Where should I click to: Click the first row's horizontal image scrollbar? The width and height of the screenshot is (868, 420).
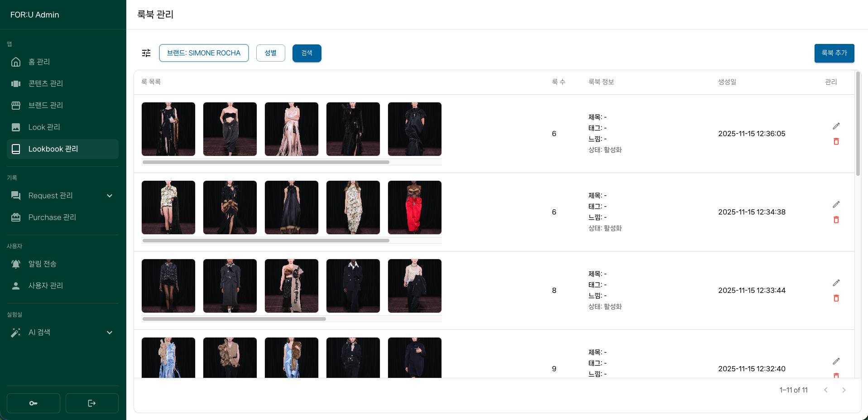266,162
